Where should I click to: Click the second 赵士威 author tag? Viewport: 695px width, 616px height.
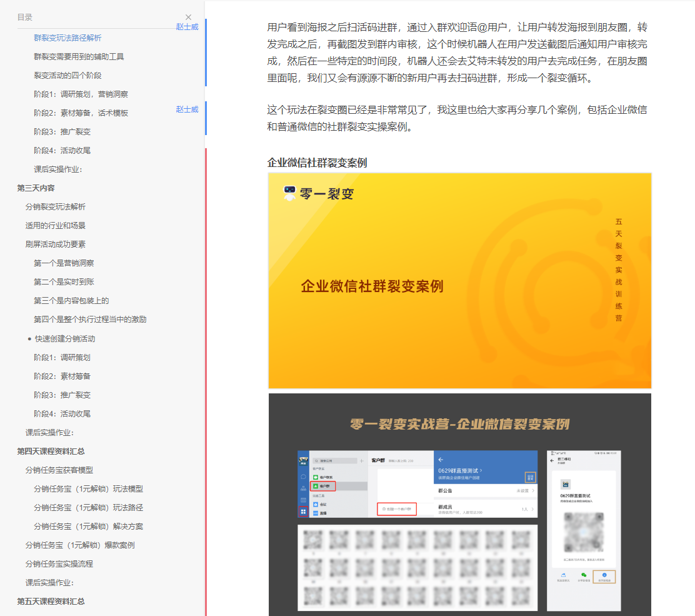(187, 109)
